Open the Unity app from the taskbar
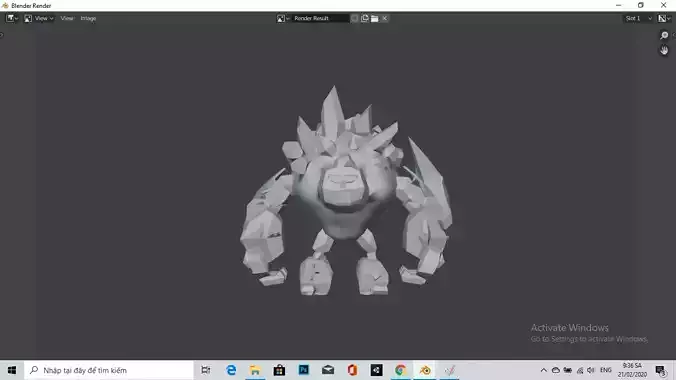Screen dimensions: 676x380 376,370
